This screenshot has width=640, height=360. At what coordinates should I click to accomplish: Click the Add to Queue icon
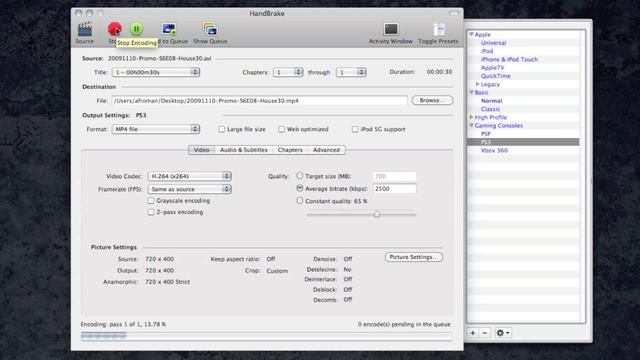pos(169,29)
